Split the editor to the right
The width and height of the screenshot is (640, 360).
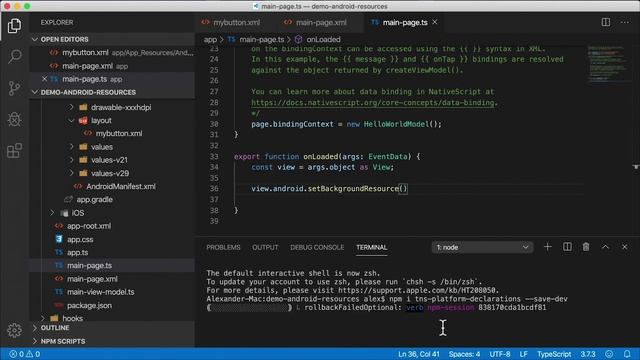[x=606, y=22]
